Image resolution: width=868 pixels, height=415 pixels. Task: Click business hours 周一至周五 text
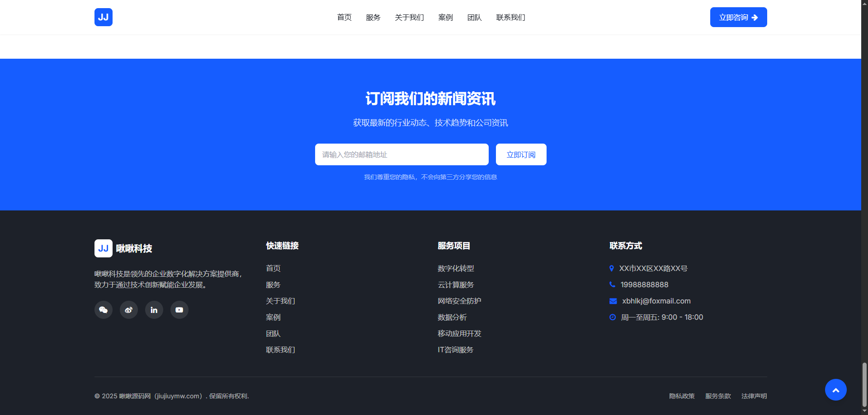(x=662, y=317)
